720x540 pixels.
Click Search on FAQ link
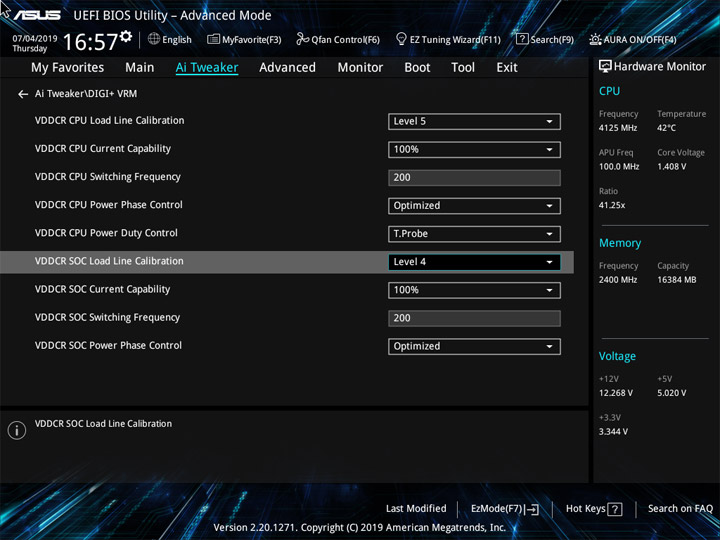pos(680,508)
